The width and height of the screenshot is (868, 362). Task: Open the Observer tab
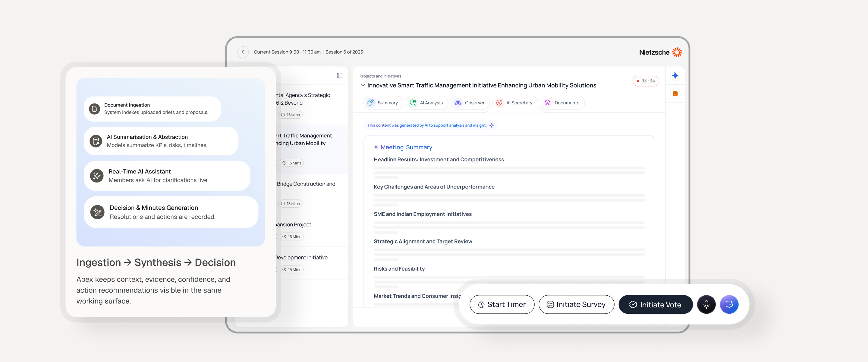470,103
